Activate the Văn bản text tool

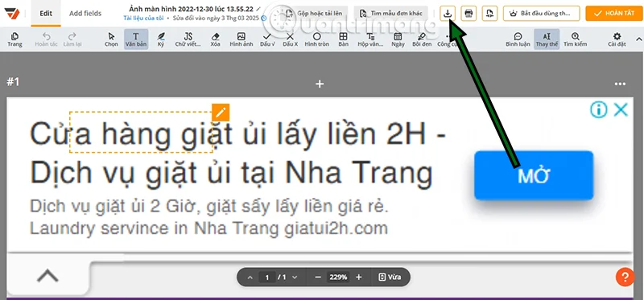(x=136, y=39)
